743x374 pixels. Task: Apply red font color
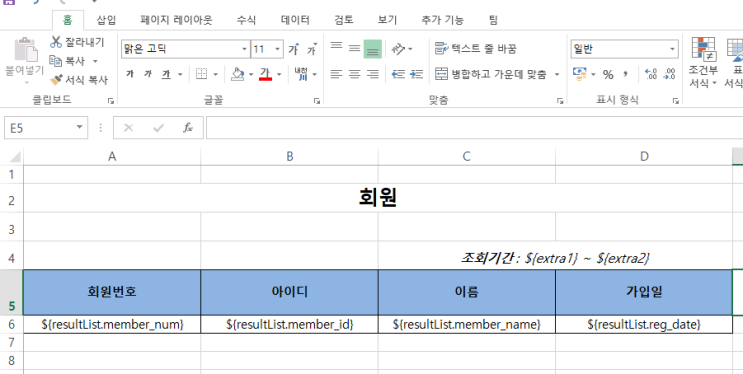(x=265, y=74)
